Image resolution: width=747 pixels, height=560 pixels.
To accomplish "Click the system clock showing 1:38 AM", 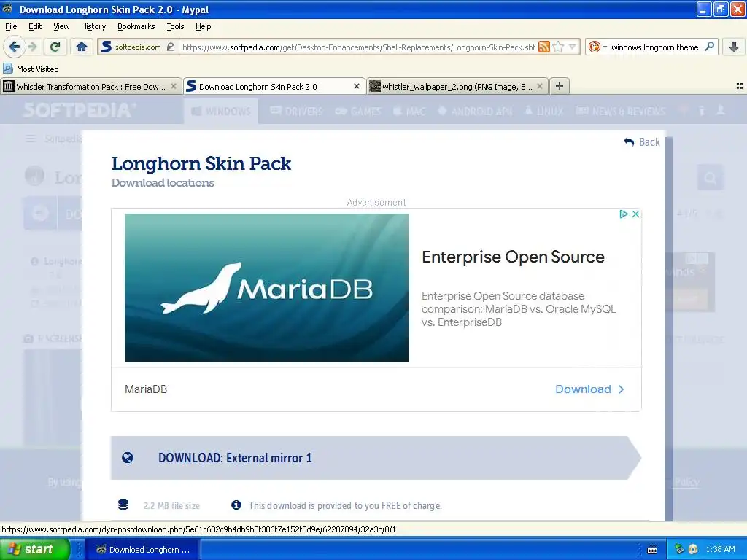I will pyautogui.click(x=720, y=550).
